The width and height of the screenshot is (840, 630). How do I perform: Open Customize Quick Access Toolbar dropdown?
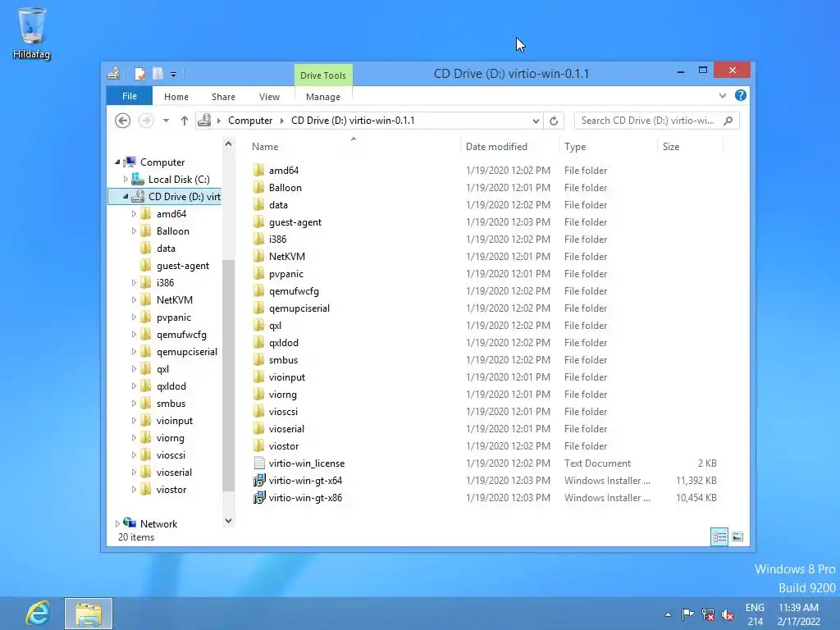coord(174,75)
